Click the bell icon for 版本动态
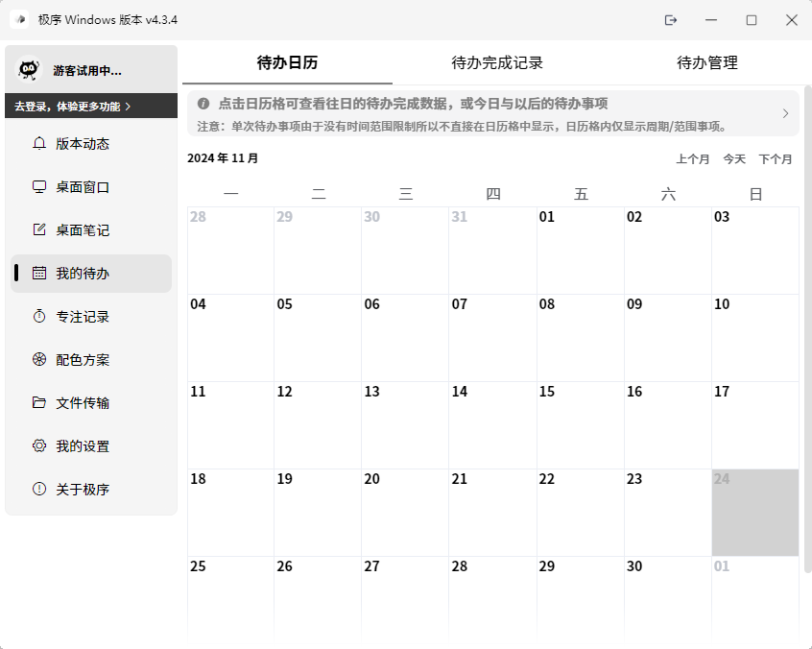Image resolution: width=812 pixels, height=649 pixels. point(39,143)
